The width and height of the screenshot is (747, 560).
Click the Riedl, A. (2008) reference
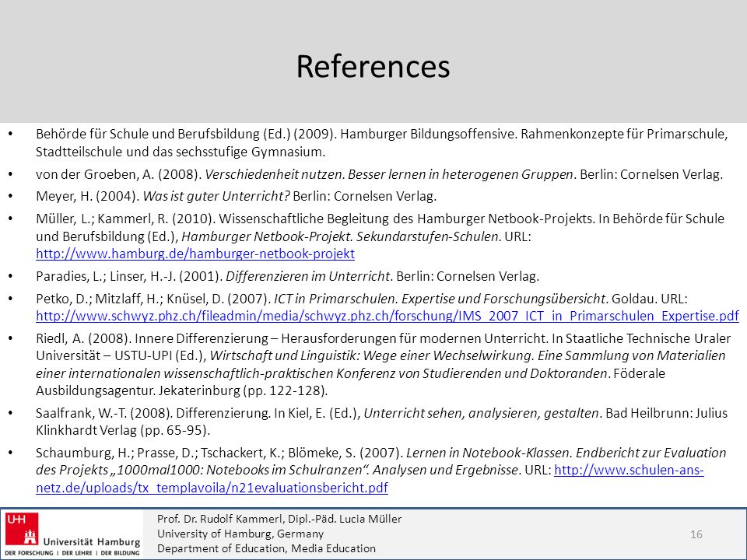click(383, 364)
